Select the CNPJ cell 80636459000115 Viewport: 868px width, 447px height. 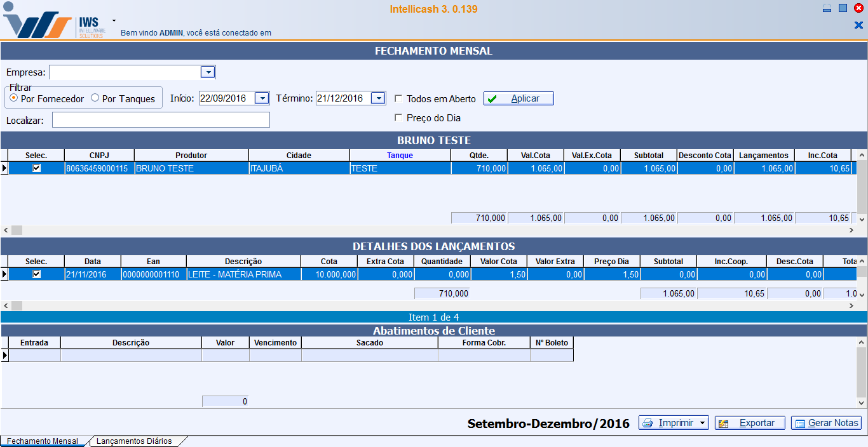coord(99,168)
